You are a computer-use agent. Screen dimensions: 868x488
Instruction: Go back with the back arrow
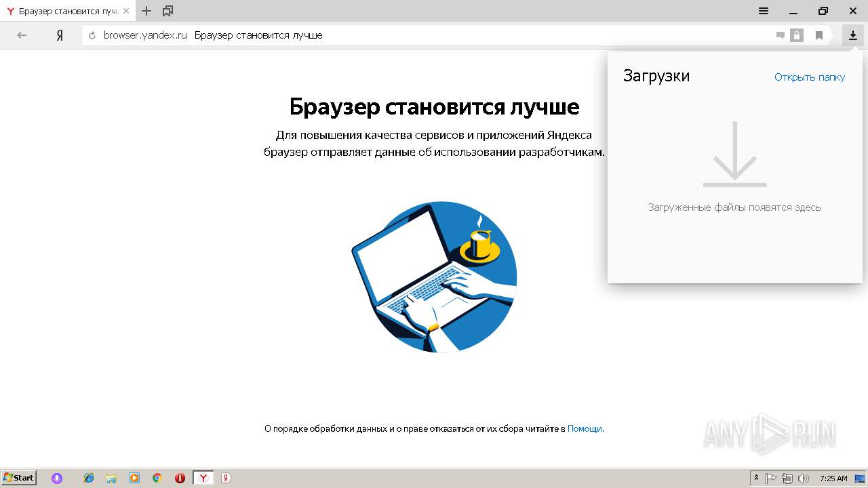tap(22, 35)
